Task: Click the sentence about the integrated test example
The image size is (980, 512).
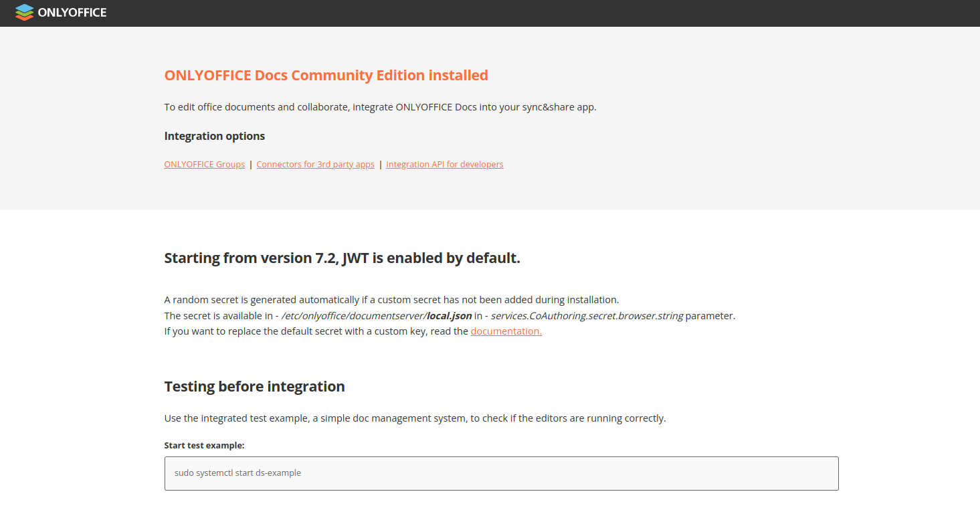Action: pyautogui.click(x=415, y=418)
